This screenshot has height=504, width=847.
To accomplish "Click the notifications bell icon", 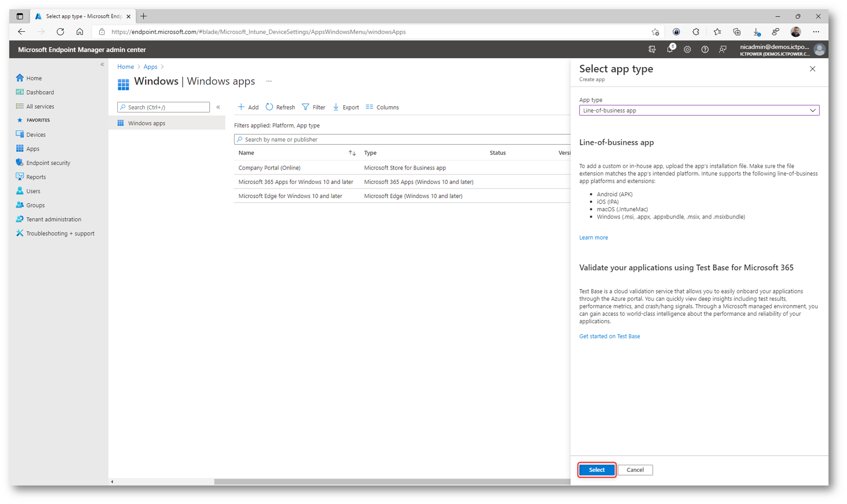I will [669, 49].
